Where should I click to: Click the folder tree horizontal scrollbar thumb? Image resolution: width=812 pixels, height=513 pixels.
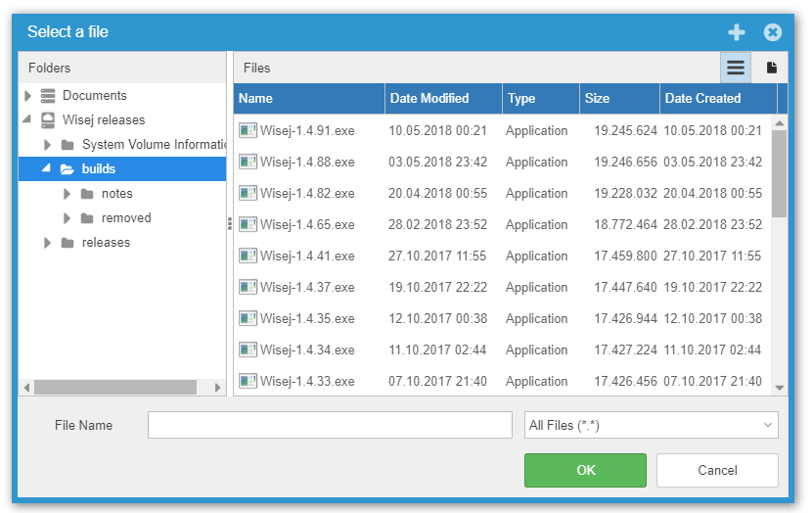pyautogui.click(x=115, y=387)
